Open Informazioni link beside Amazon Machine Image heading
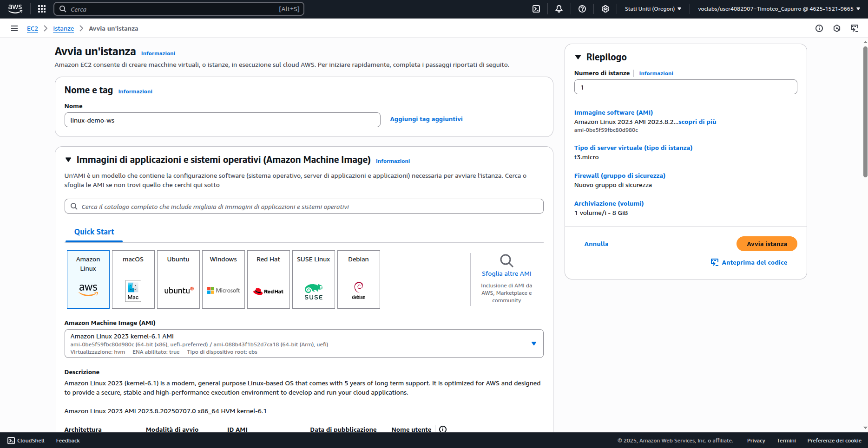The image size is (868, 448). click(x=393, y=161)
